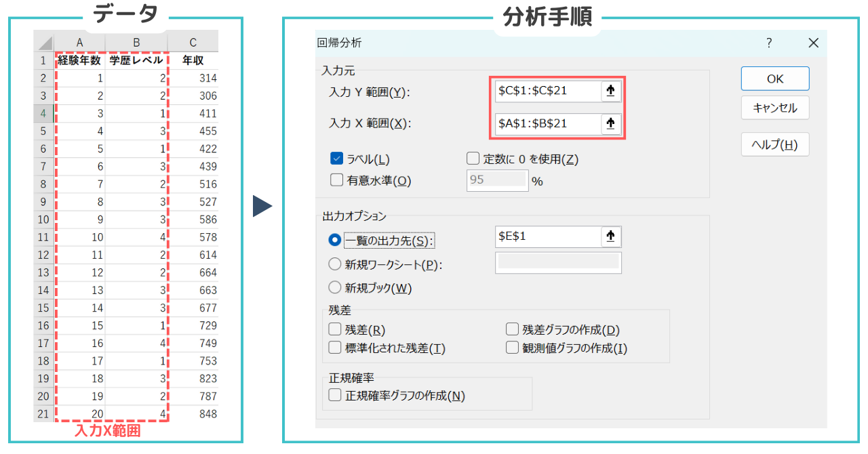Image resolution: width=868 pixels, height=454 pixels.
Task: Select column B header in spreadsheet
Action: tap(136, 43)
